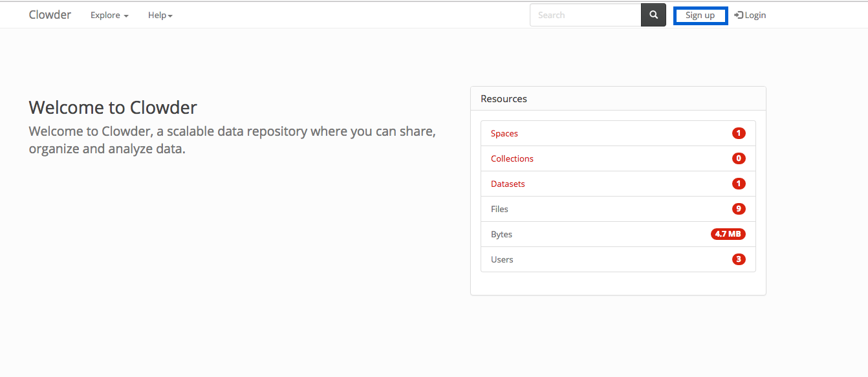Click the magnifying glass search button
The height and width of the screenshot is (377, 868).
653,15
